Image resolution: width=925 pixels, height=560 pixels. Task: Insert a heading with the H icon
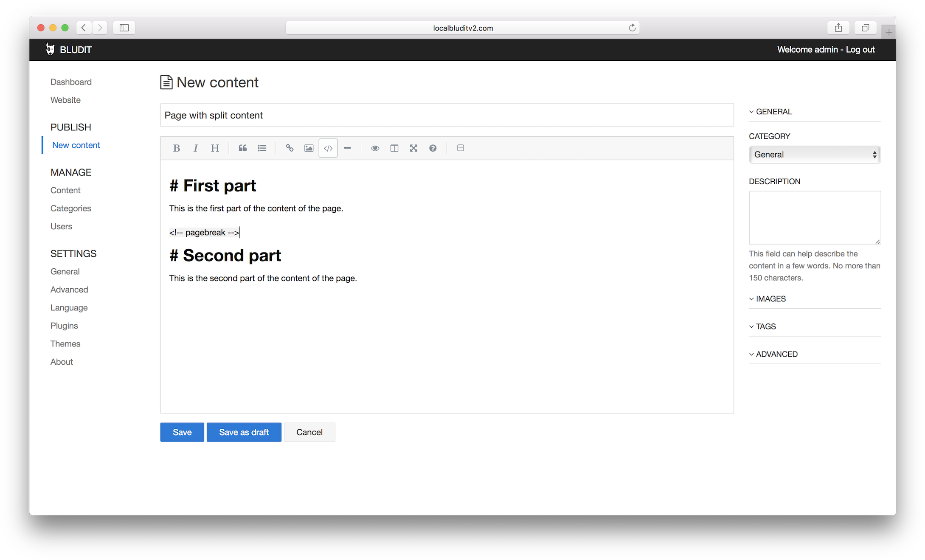[x=215, y=148]
